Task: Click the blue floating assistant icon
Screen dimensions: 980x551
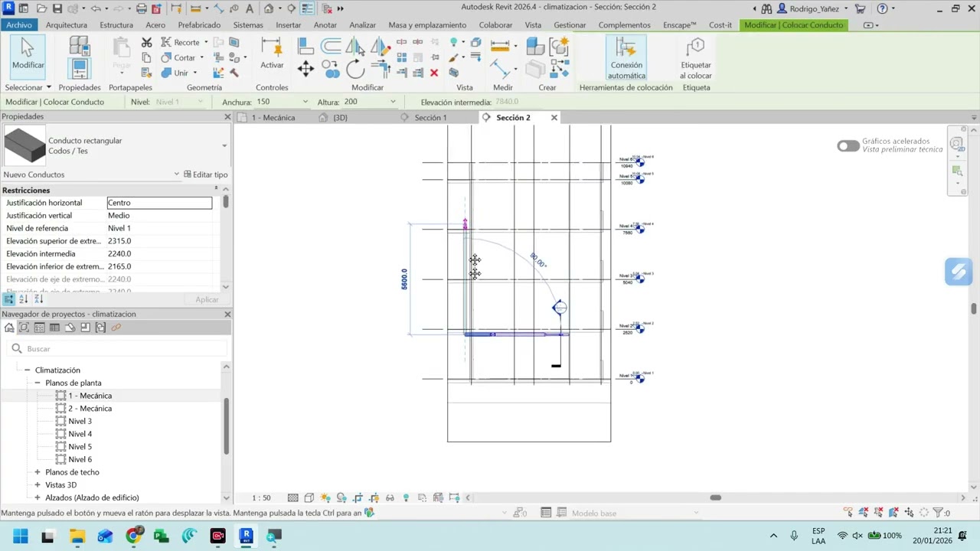Action: (959, 272)
